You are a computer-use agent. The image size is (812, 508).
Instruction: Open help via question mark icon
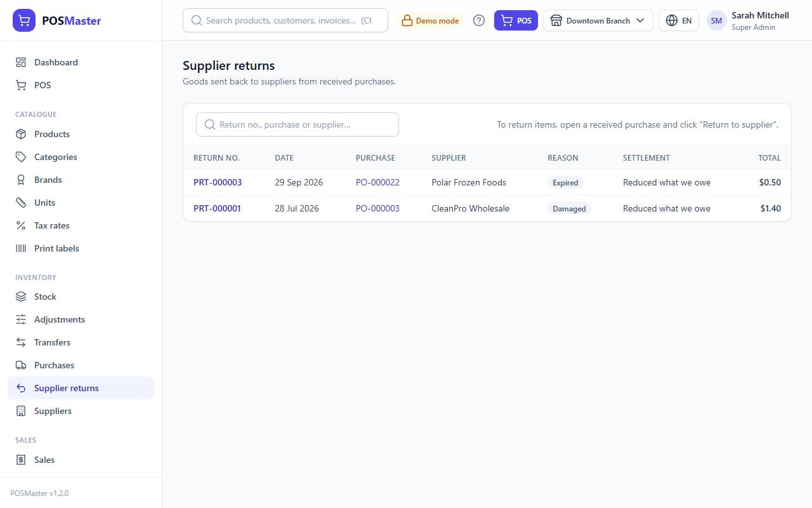tap(479, 20)
